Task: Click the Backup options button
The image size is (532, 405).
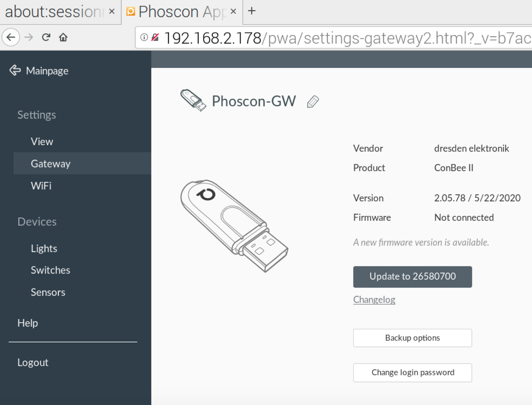Action: pyautogui.click(x=412, y=338)
